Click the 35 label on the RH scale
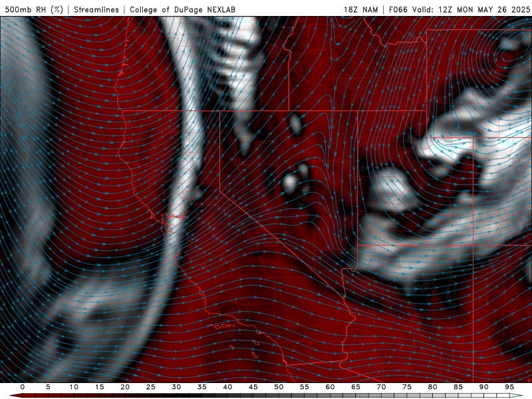Viewport: 532px width, 399px height. coord(201,387)
